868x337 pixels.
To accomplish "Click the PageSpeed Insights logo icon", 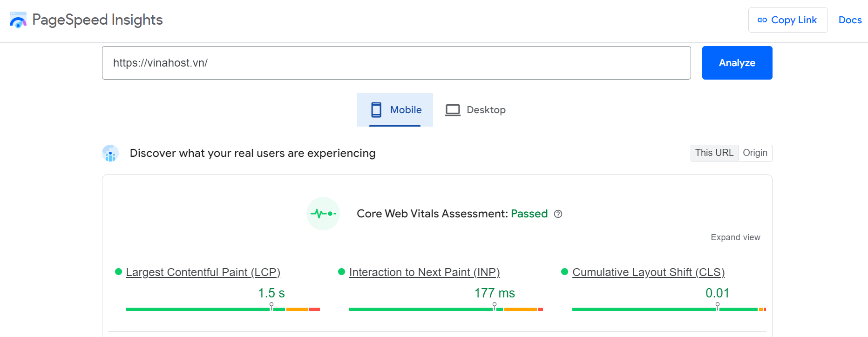I will 18,20.
